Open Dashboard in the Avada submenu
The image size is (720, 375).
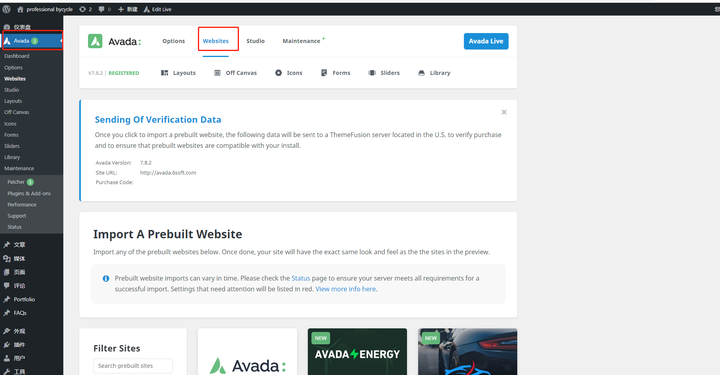coord(17,56)
